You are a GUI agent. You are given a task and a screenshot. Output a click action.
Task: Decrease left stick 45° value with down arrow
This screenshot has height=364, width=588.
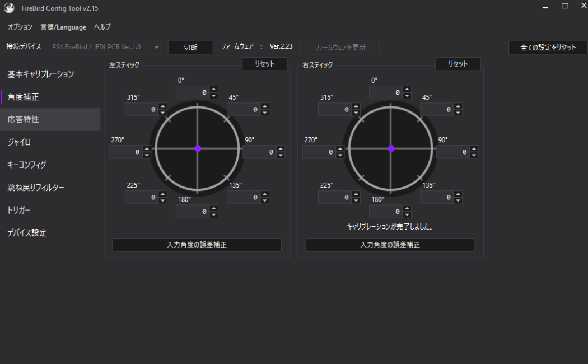264,113
